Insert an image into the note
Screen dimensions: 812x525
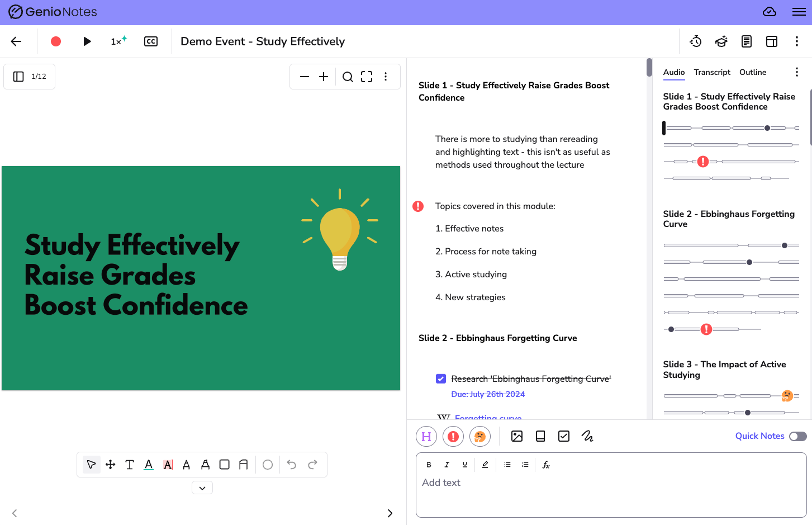coord(517,436)
